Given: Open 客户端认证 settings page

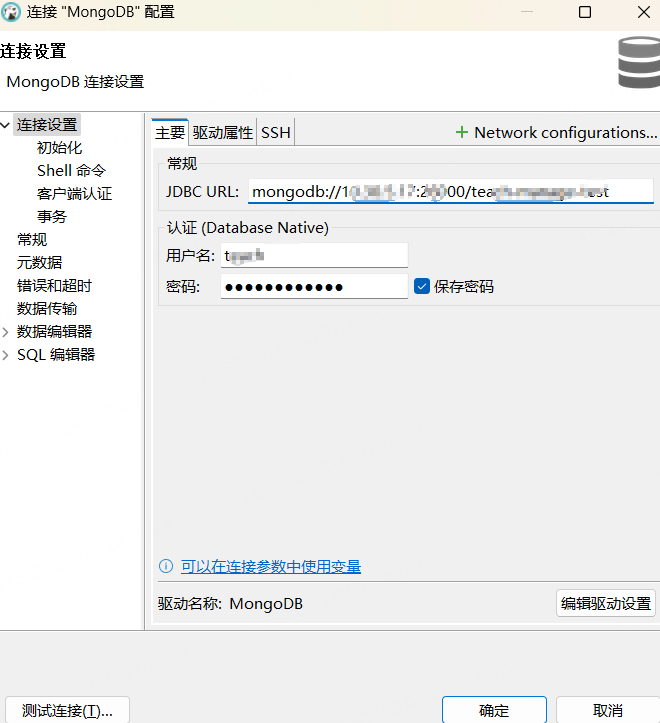Looking at the screenshot, I should coord(74,194).
